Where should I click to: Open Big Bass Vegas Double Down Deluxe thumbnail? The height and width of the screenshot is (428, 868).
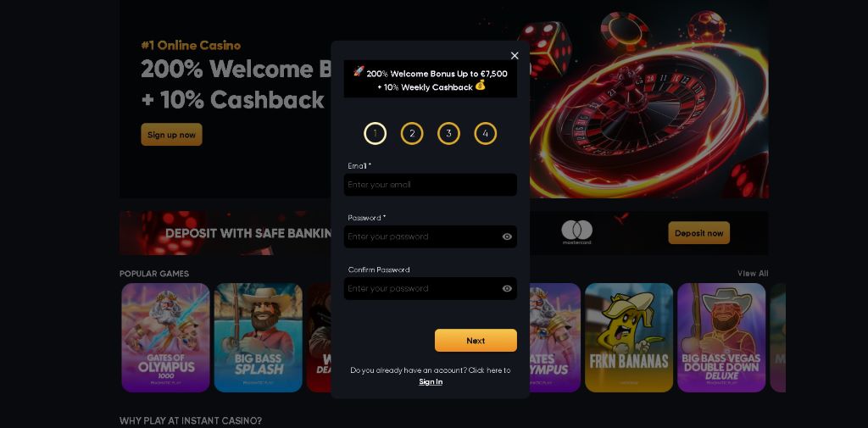click(x=721, y=338)
